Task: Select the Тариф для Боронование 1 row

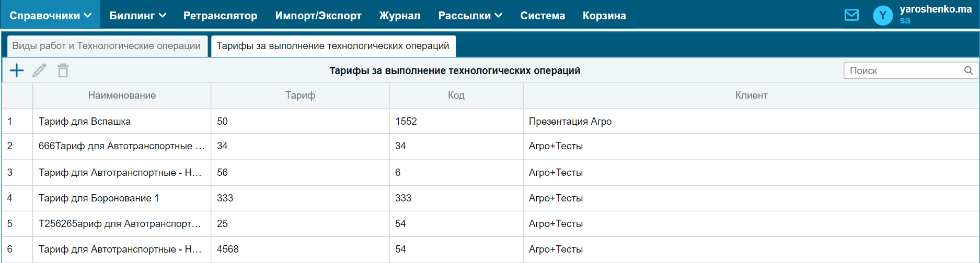Action: tap(490, 198)
